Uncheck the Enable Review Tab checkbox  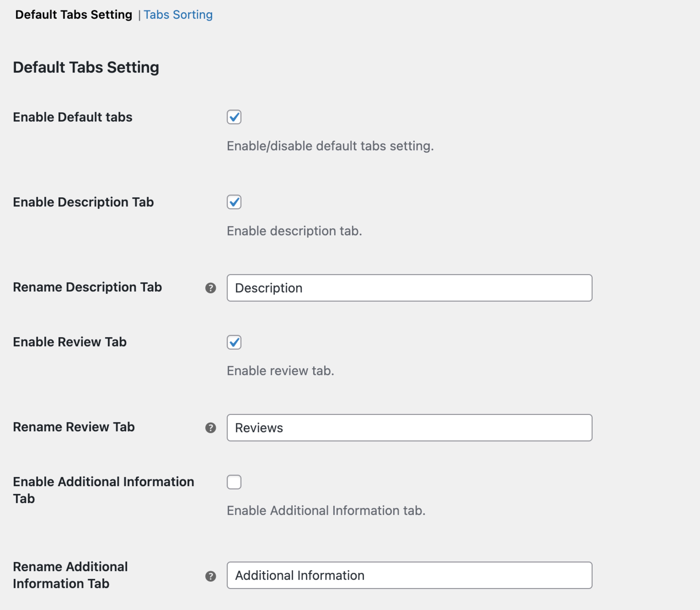[234, 342]
